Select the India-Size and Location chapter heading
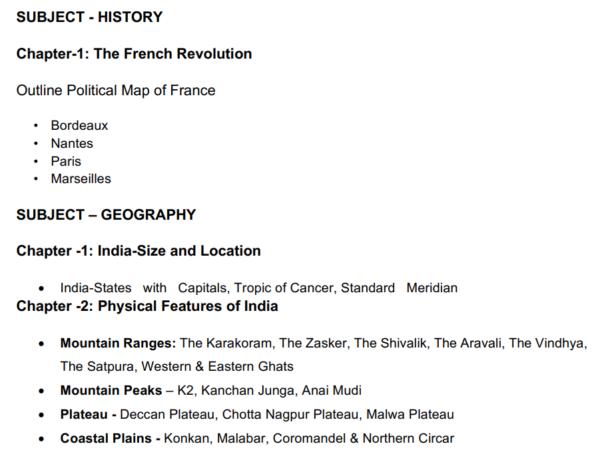The height and width of the screenshot is (464, 600). click(x=139, y=251)
